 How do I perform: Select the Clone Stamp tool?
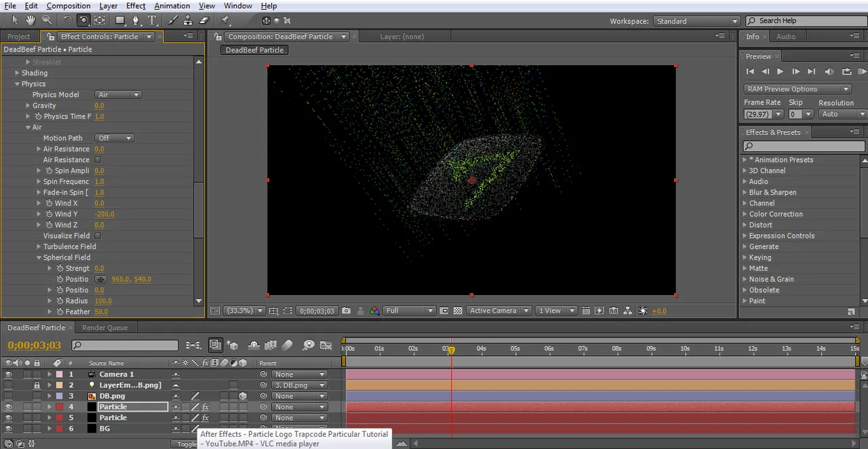(188, 20)
